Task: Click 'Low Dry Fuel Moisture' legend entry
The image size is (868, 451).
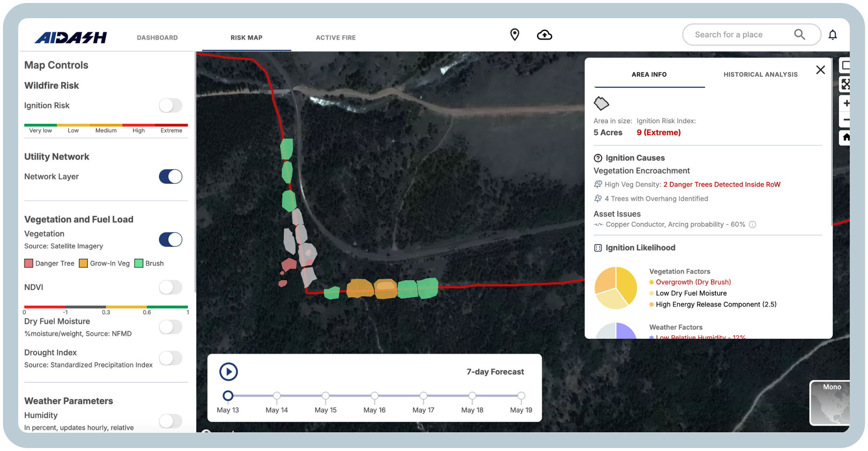Action: coord(691,293)
